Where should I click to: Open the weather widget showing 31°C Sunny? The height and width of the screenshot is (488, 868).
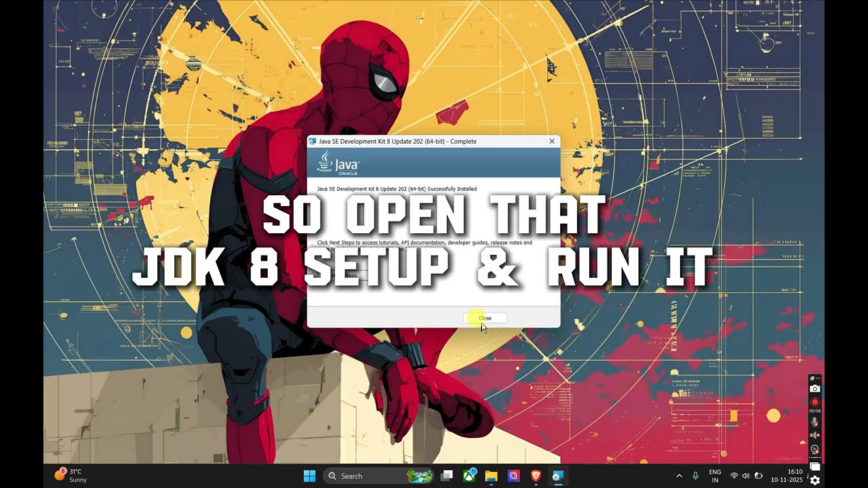coord(71,476)
